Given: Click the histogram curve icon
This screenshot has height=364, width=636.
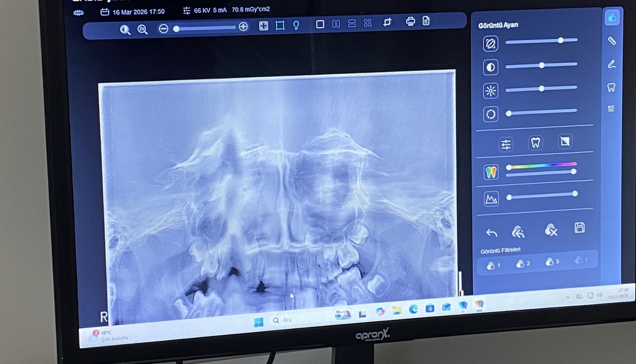Looking at the screenshot, I should (491, 199).
